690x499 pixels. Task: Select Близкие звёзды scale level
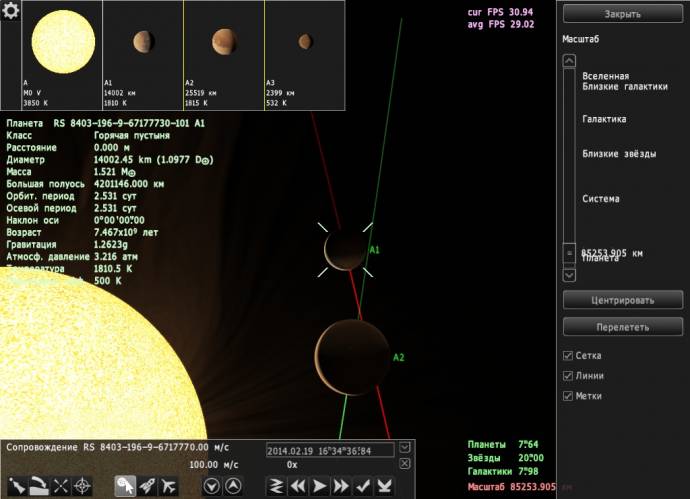coord(619,154)
